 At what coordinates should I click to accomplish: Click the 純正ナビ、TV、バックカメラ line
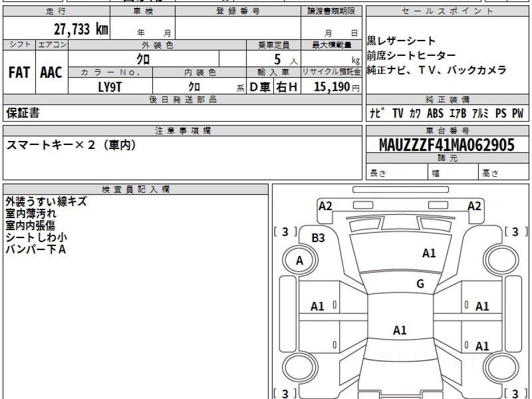tap(436, 70)
